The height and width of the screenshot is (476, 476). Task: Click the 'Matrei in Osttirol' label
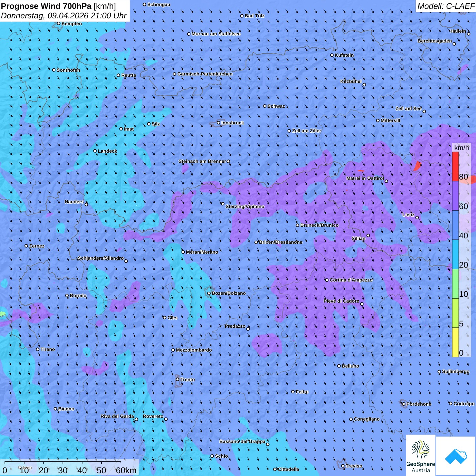pyautogui.click(x=365, y=178)
